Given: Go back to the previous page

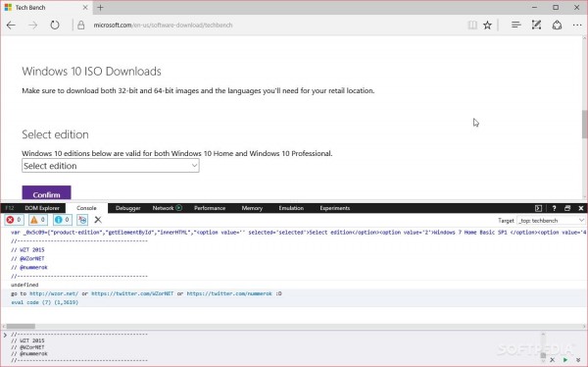Looking at the screenshot, I should pyautogui.click(x=11, y=26).
